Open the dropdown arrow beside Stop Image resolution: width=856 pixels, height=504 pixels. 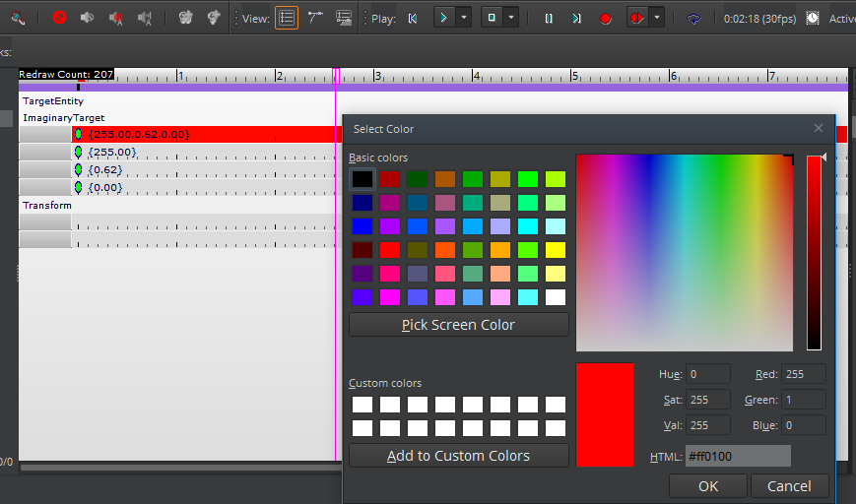[x=511, y=18]
